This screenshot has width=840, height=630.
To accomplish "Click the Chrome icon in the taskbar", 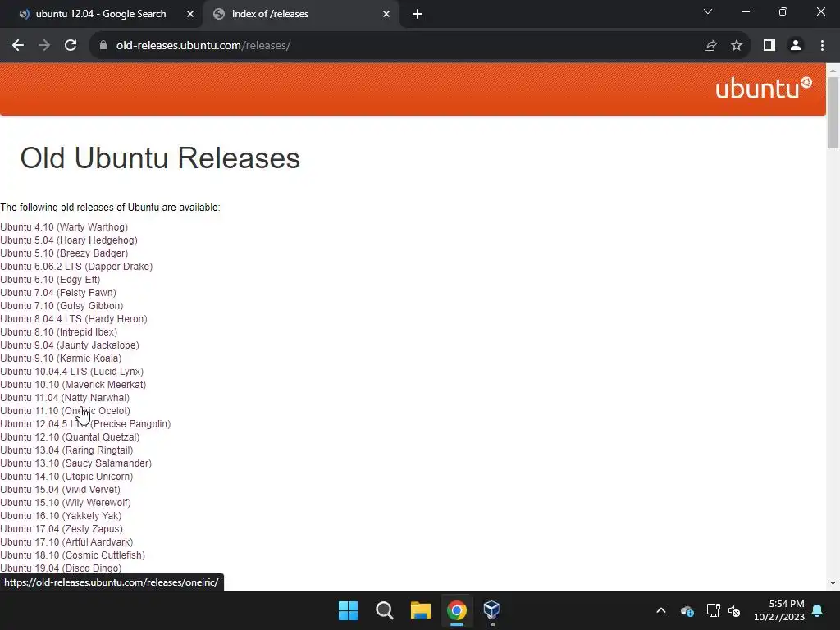I will tap(457, 610).
